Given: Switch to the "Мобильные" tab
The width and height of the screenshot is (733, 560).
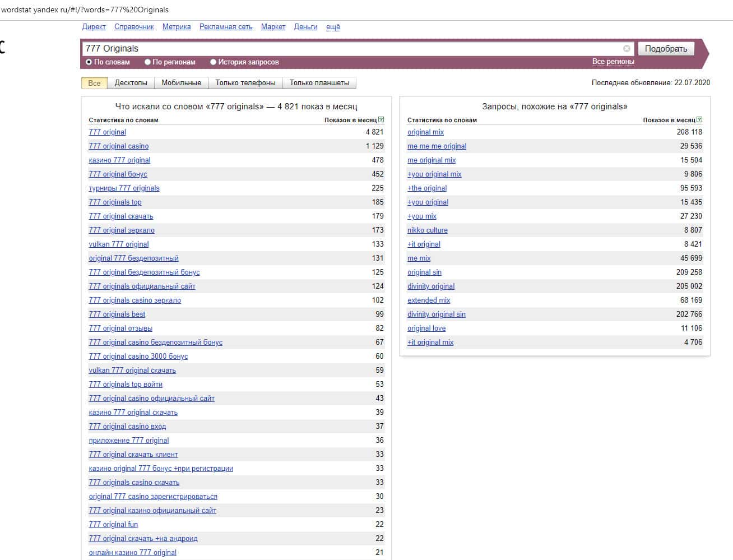Looking at the screenshot, I should tap(181, 83).
